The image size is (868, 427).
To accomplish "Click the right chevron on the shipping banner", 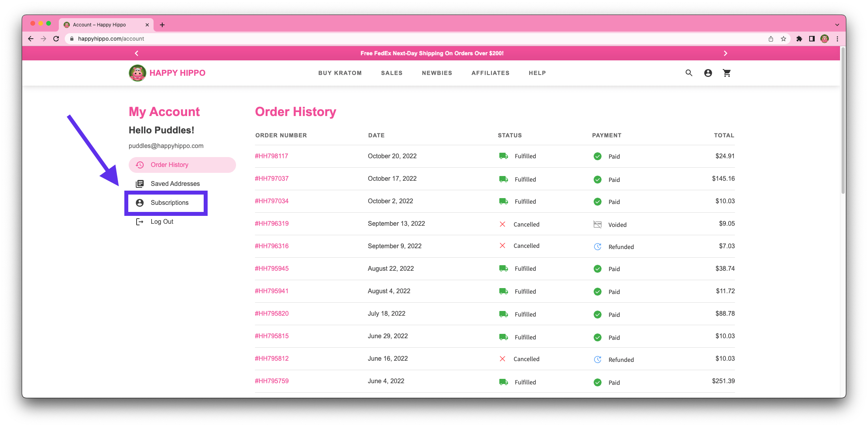I will (726, 53).
